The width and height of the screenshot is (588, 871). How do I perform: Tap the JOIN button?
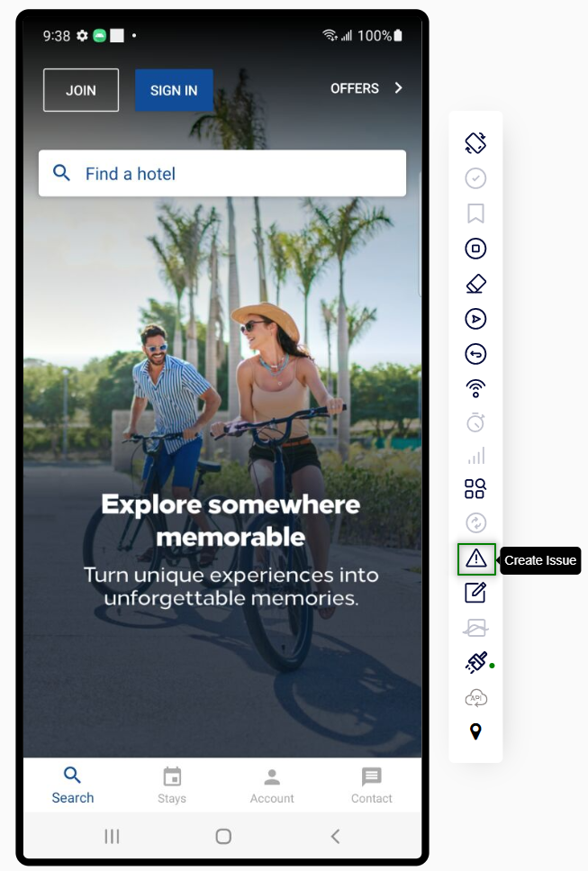[81, 90]
